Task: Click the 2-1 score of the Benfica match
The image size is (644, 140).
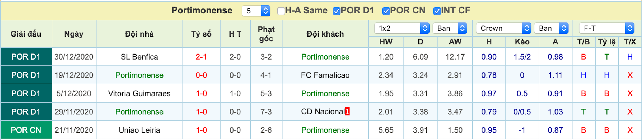Action: [x=201, y=57]
